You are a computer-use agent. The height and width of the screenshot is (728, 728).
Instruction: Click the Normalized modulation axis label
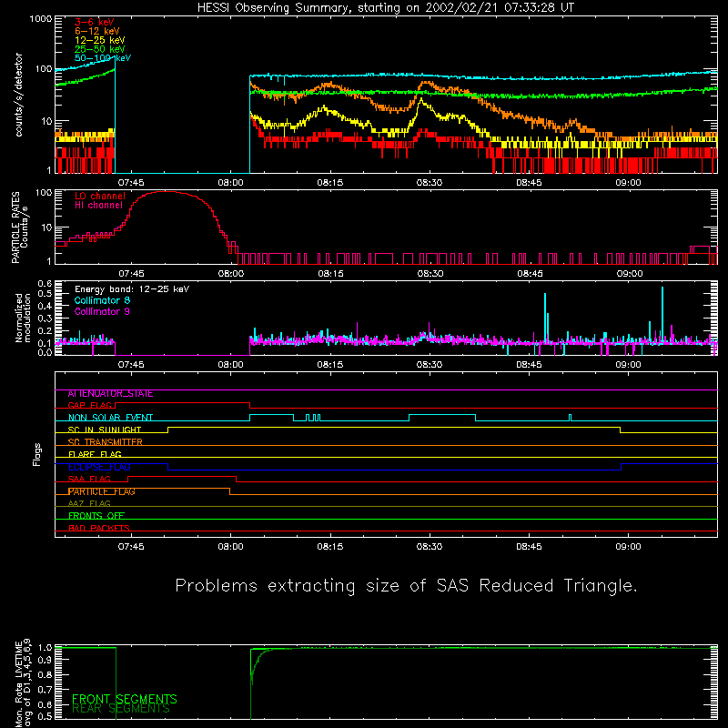pos(23,318)
